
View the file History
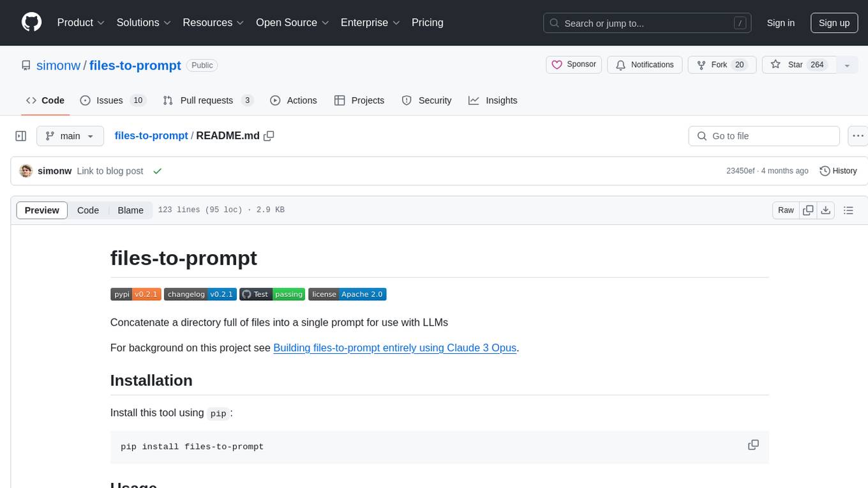[x=838, y=171]
